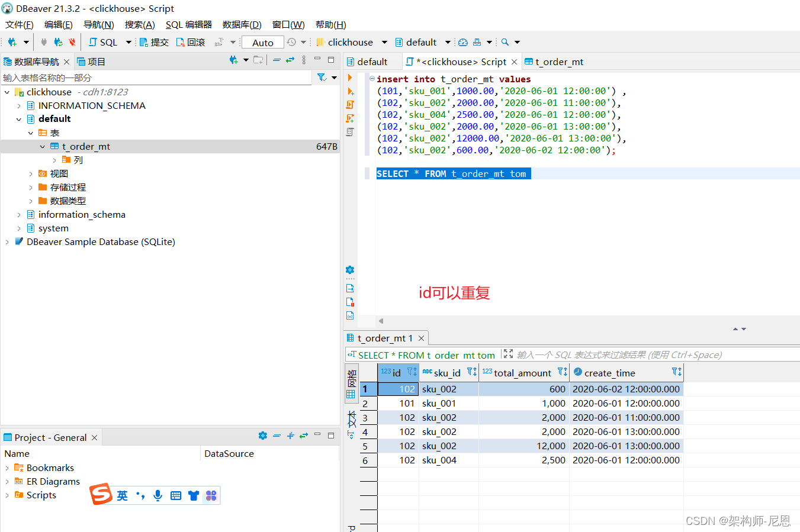
Task: Open dropdown arrow beside new connection icon
Action: coord(26,42)
